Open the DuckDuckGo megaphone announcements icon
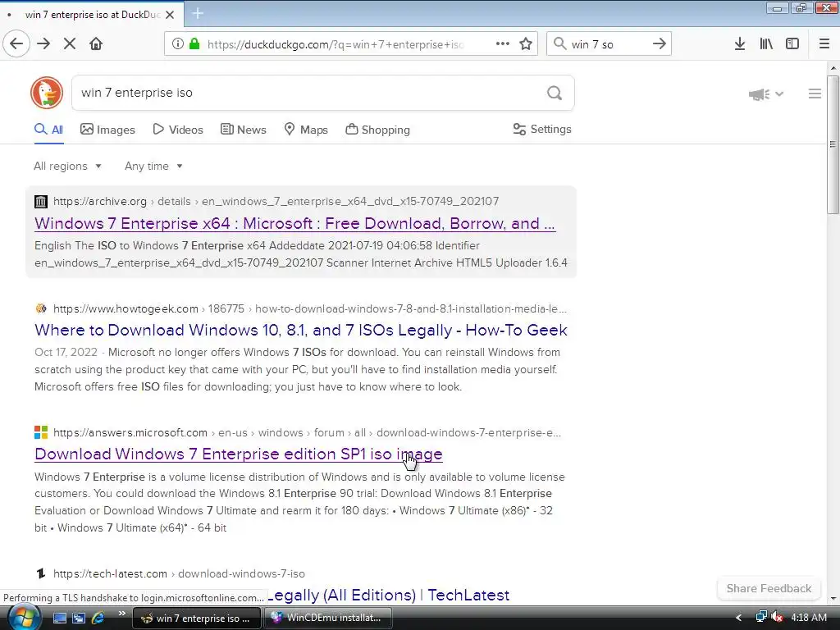The width and height of the screenshot is (840, 630). coord(759,94)
